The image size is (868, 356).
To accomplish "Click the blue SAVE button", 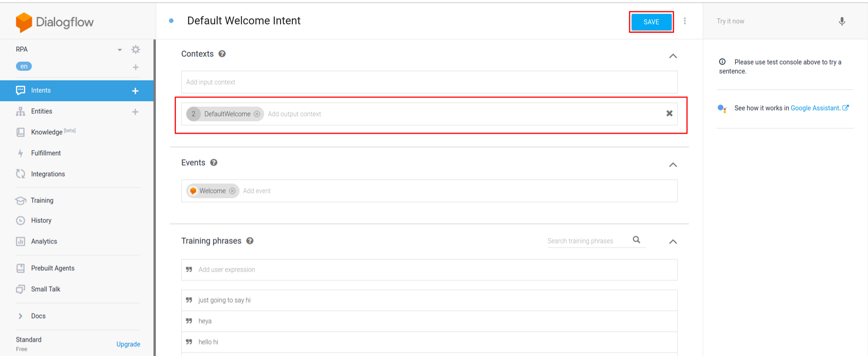I will click(651, 22).
